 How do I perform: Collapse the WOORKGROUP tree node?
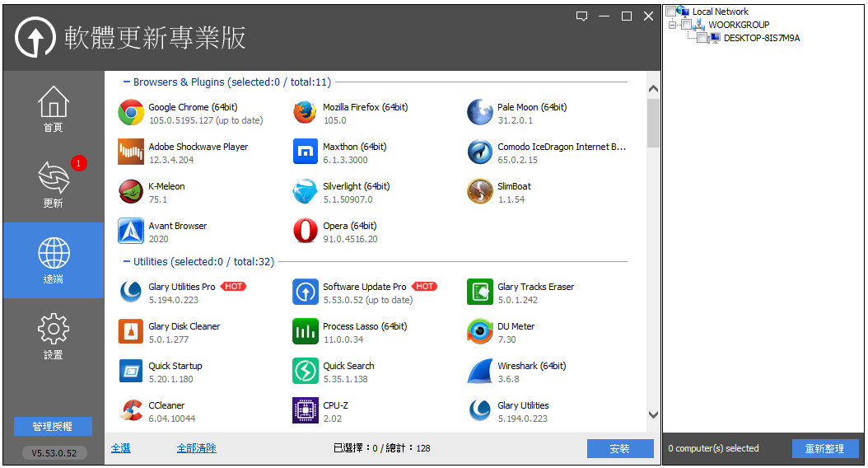[x=672, y=25]
